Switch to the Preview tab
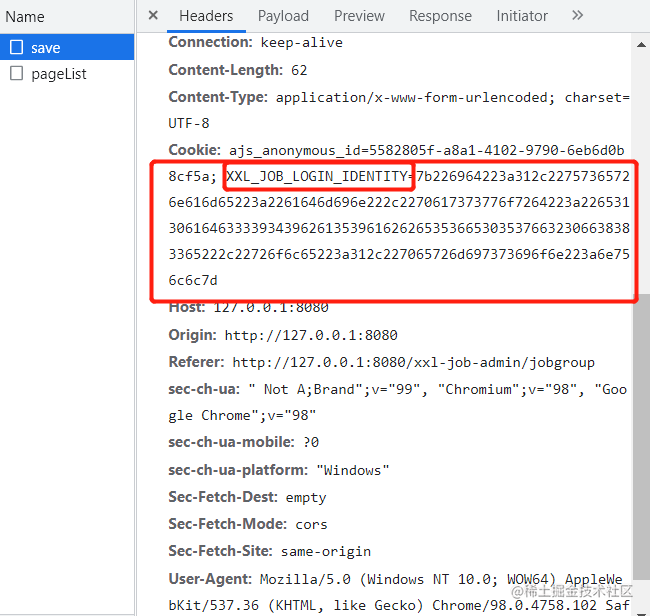Image resolution: width=650 pixels, height=616 pixels. (359, 16)
